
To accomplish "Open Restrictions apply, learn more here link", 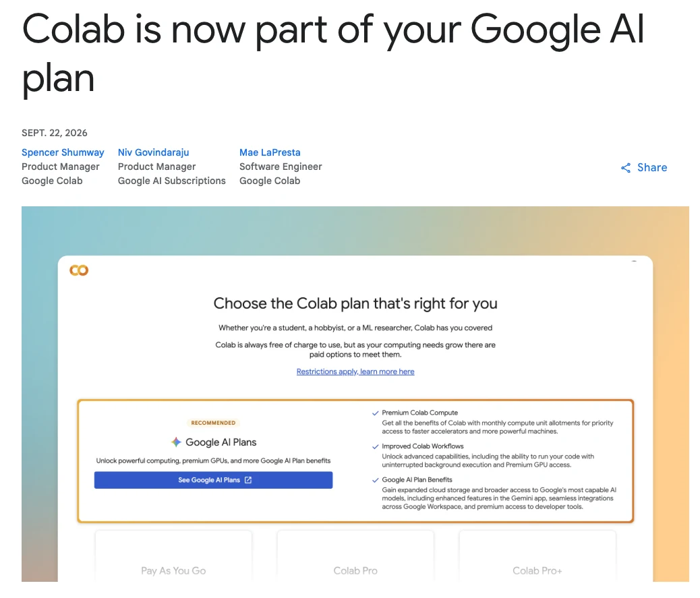I will 355,371.
